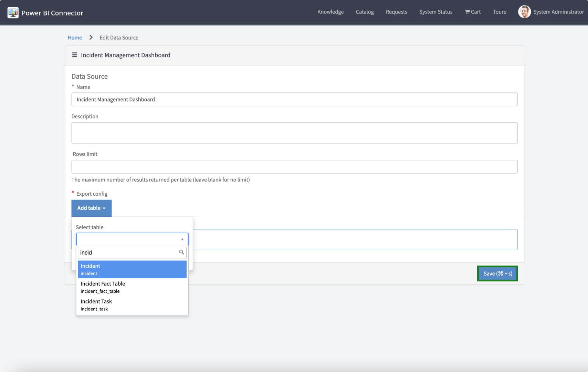Click the search magnifier in the table filter
The height and width of the screenshot is (372, 588).
point(181,252)
